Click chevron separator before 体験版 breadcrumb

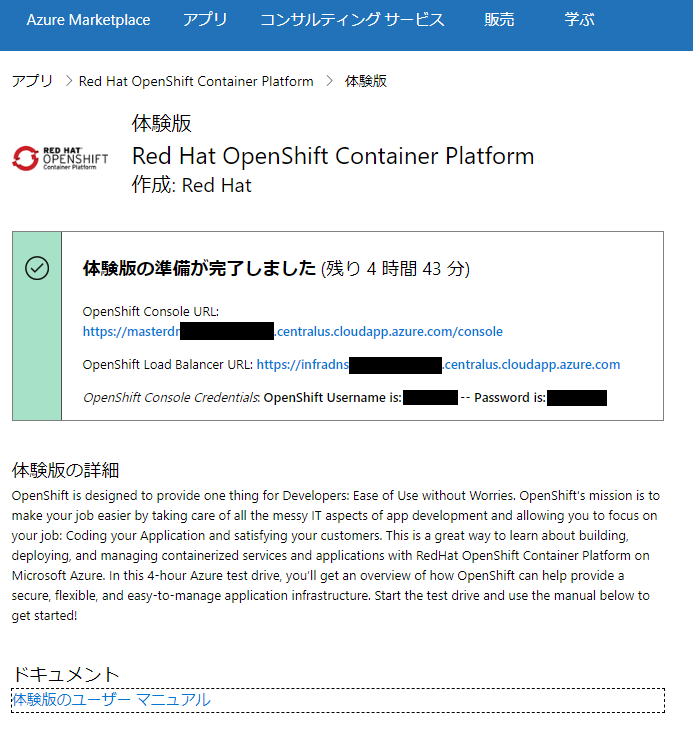tap(329, 81)
